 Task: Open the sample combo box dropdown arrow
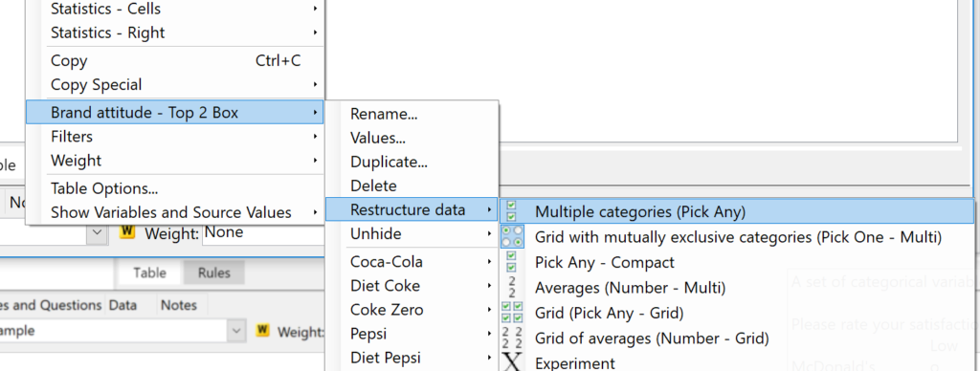click(235, 331)
